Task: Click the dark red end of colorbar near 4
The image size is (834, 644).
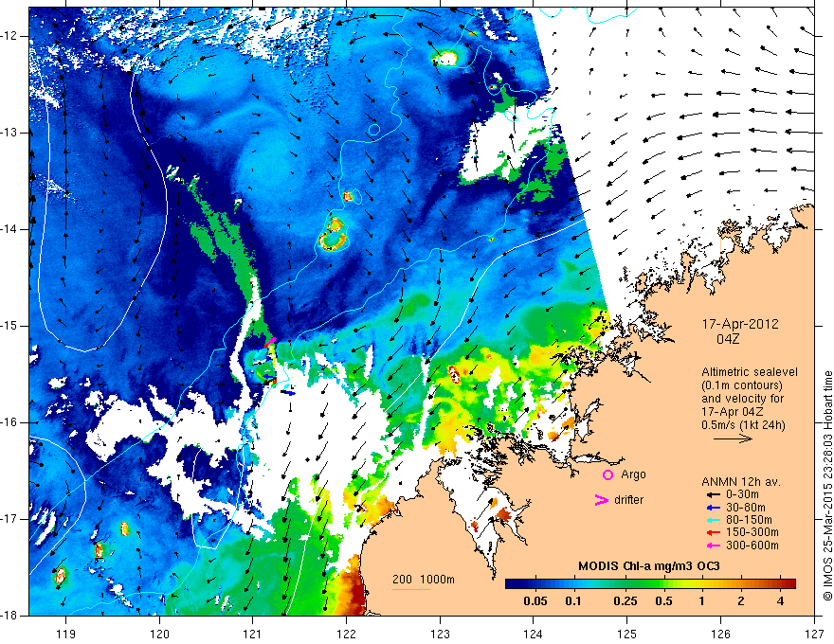Action: (788, 583)
